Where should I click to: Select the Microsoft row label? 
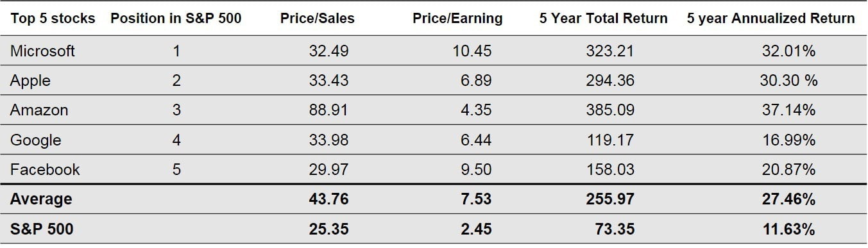[42, 51]
